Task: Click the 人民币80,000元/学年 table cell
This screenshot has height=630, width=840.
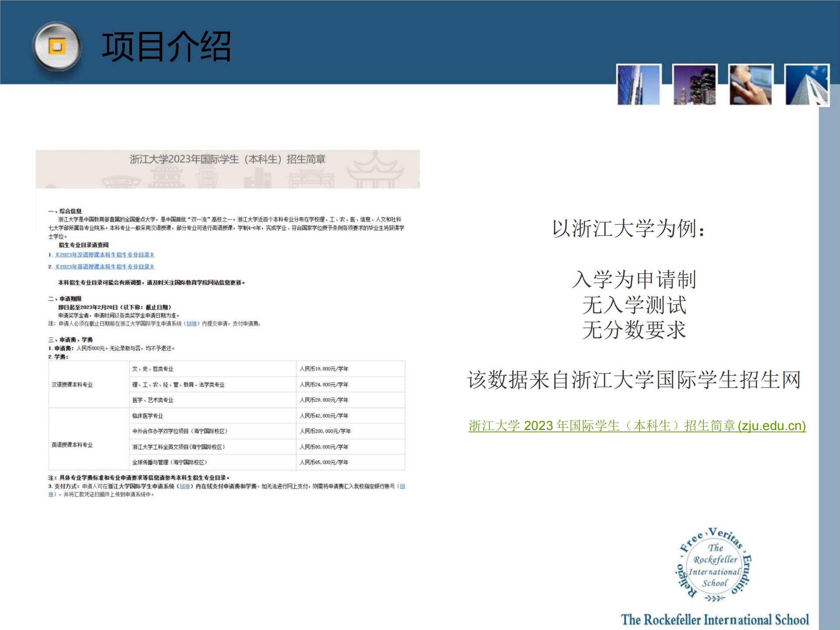Action: pyautogui.click(x=350, y=447)
